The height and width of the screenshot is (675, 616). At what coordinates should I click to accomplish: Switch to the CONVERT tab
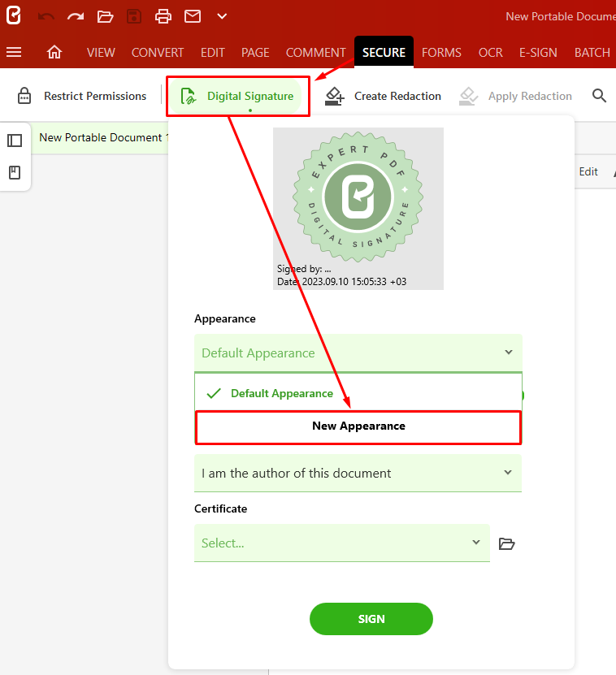pyautogui.click(x=158, y=53)
